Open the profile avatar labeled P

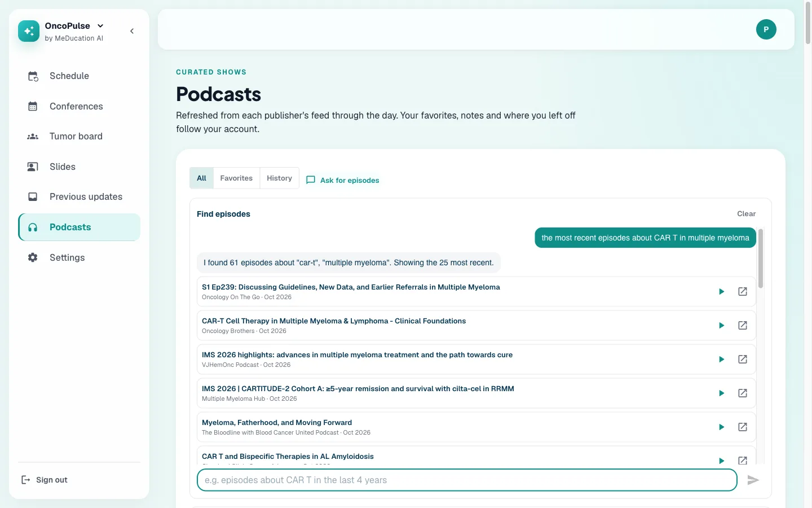click(766, 29)
